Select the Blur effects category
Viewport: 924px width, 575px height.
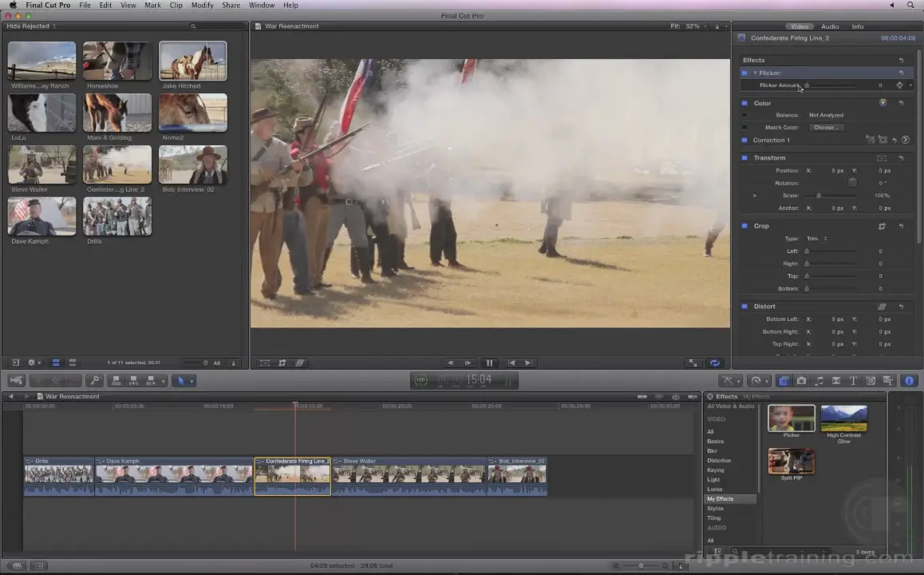[x=712, y=451]
